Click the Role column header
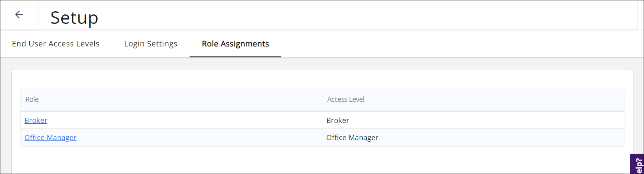This screenshot has height=174, width=644. coord(32,99)
